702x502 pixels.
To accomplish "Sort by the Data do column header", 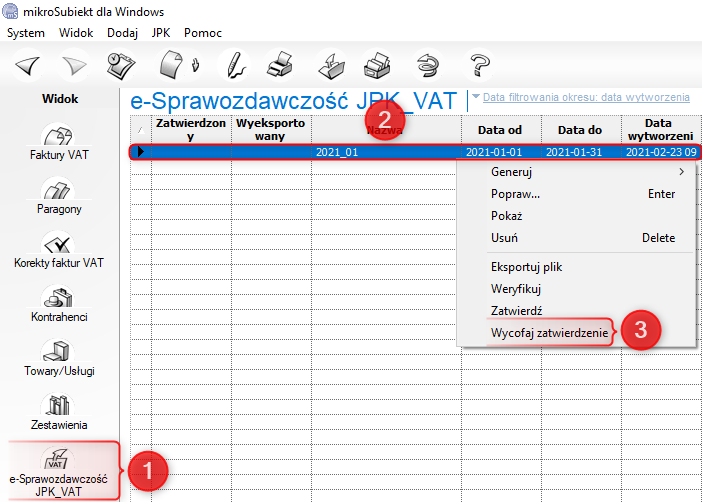I will [x=581, y=130].
